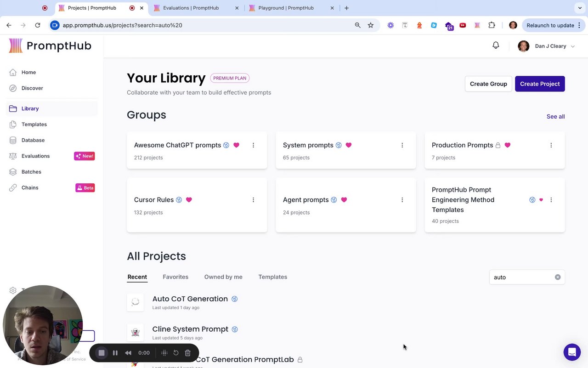
Task: Click the Create Group button
Action: pyautogui.click(x=488, y=84)
